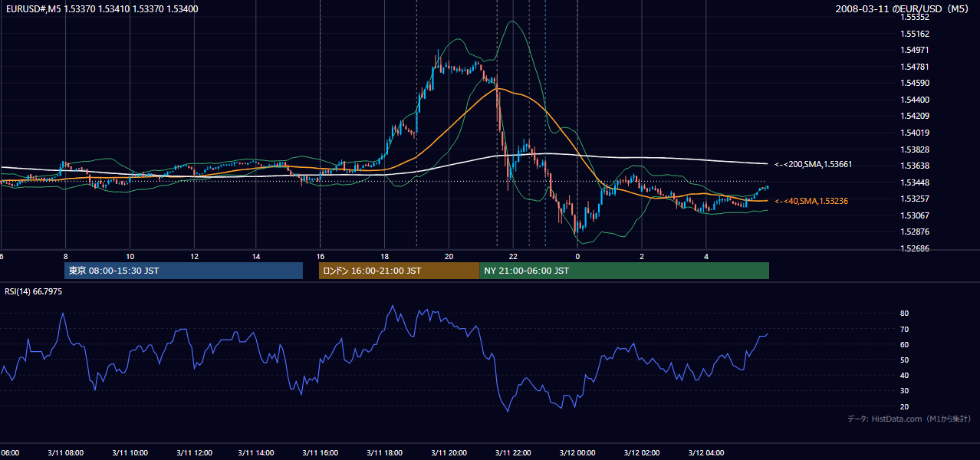
Task: Click the bottom time label 3/12 04:00
Action: (706, 452)
